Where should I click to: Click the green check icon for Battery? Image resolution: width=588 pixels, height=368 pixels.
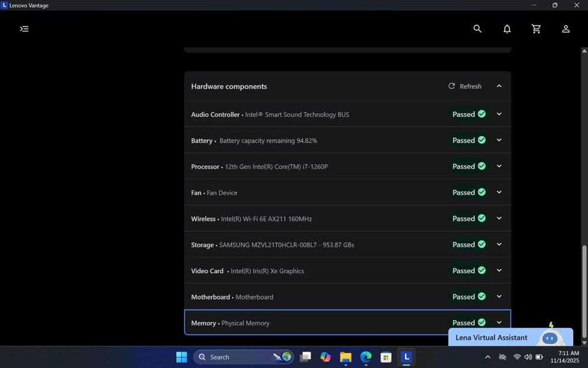pyautogui.click(x=482, y=140)
